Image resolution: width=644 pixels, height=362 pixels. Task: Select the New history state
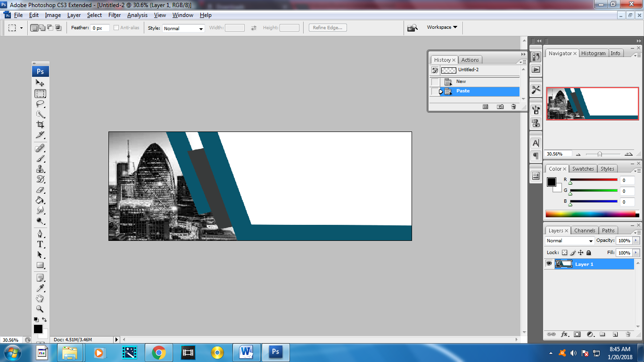tap(475, 82)
